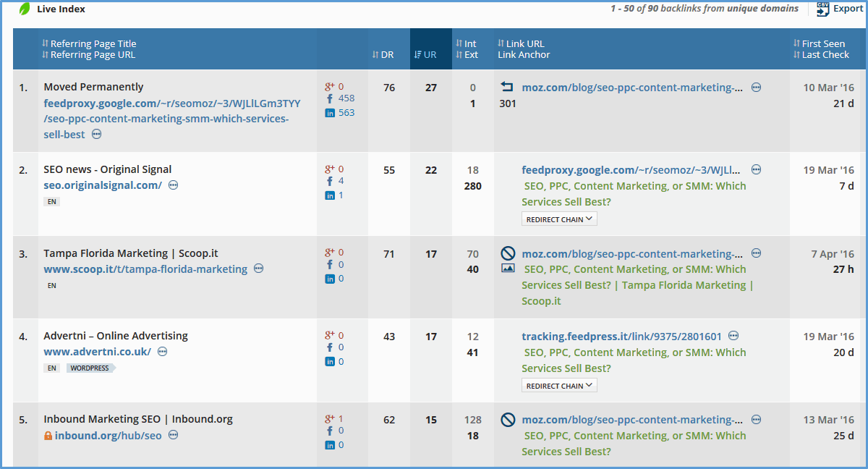
Task: Open options icon next to inbound.org/hub/seo
Action: coord(173,435)
